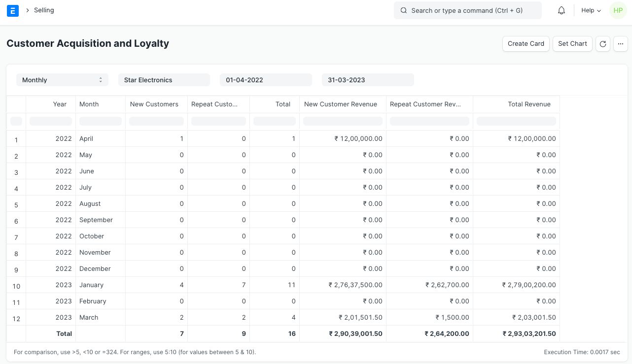Open the notifications bell
This screenshot has width=632, height=364.
(561, 10)
